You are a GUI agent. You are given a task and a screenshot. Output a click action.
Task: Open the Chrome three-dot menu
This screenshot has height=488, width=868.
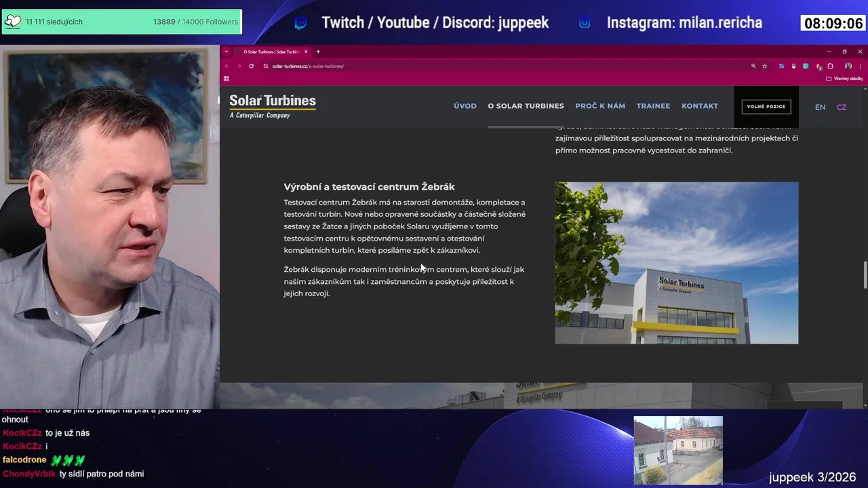(x=861, y=66)
